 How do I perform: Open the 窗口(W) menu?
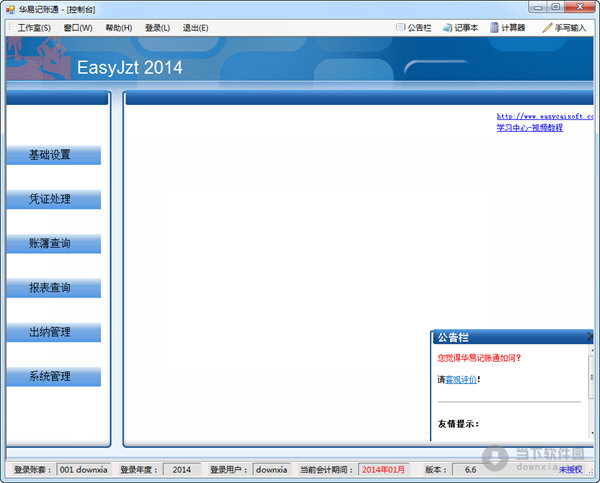[78, 28]
